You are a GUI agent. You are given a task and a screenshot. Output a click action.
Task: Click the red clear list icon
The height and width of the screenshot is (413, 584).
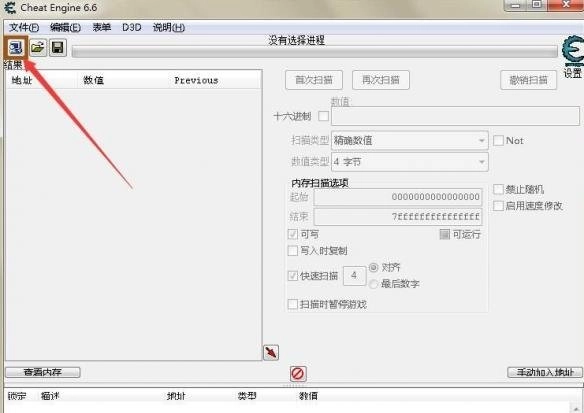click(x=298, y=373)
